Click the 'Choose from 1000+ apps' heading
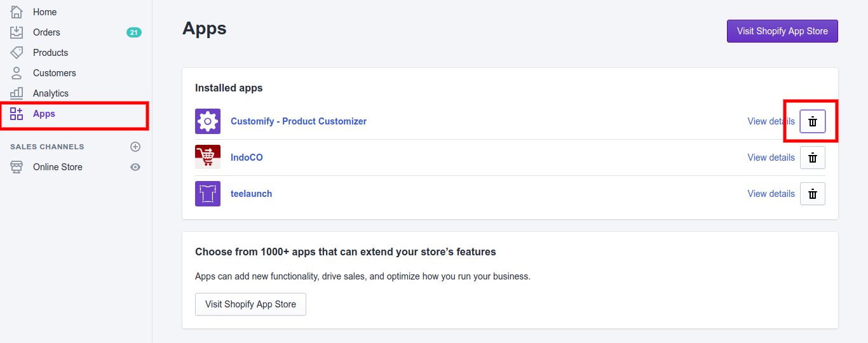 [346, 252]
